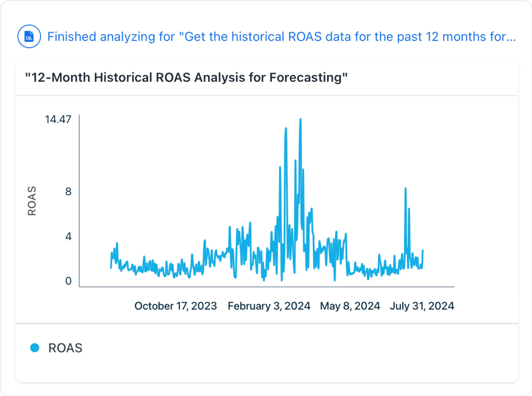532x396 pixels.
Task: Open the 'Finished analyzing' result link
Action: tap(281, 37)
